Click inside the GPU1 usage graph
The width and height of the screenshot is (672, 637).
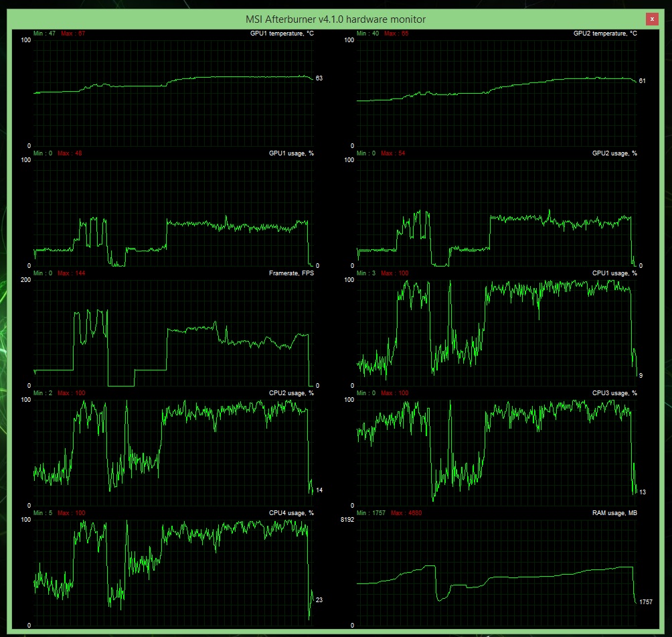173,213
